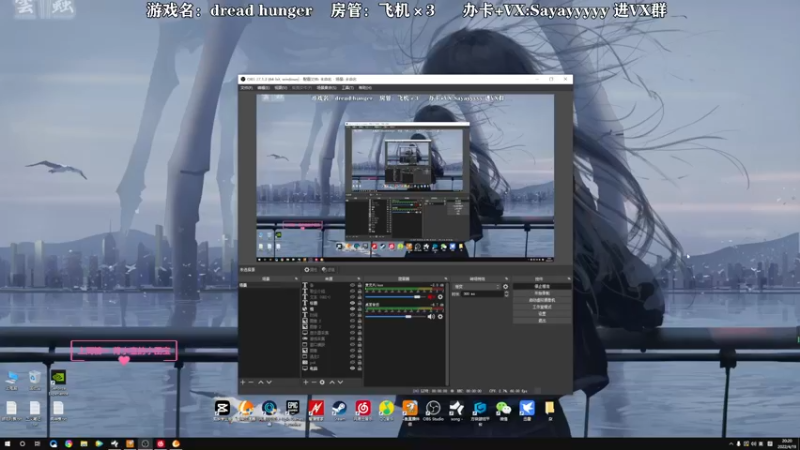Open File Explorer from the taskbar

pos(84,444)
